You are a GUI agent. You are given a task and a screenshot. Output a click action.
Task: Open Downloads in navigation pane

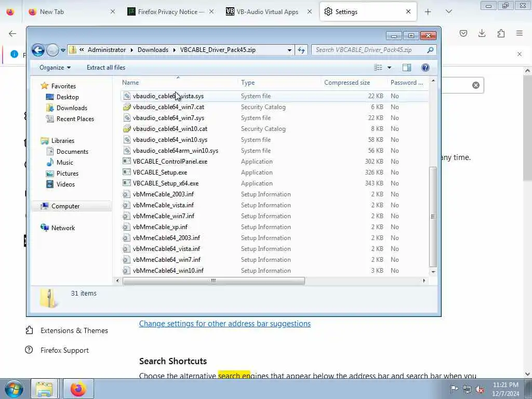[x=72, y=108]
